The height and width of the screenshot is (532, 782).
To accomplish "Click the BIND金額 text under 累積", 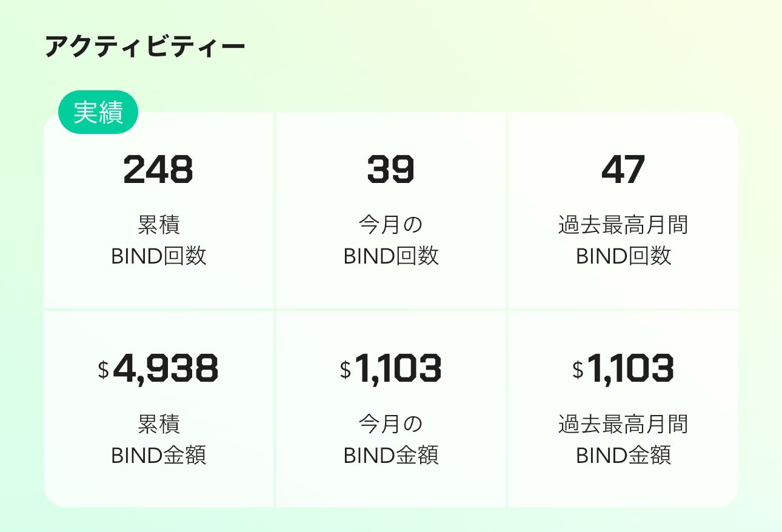I will (x=159, y=455).
